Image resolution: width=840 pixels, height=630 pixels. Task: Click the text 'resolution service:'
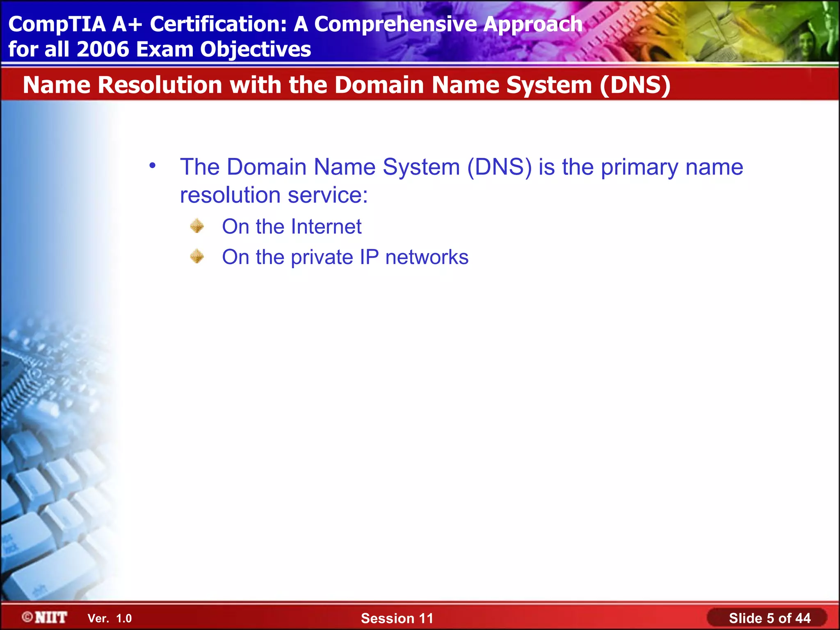[x=274, y=195]
